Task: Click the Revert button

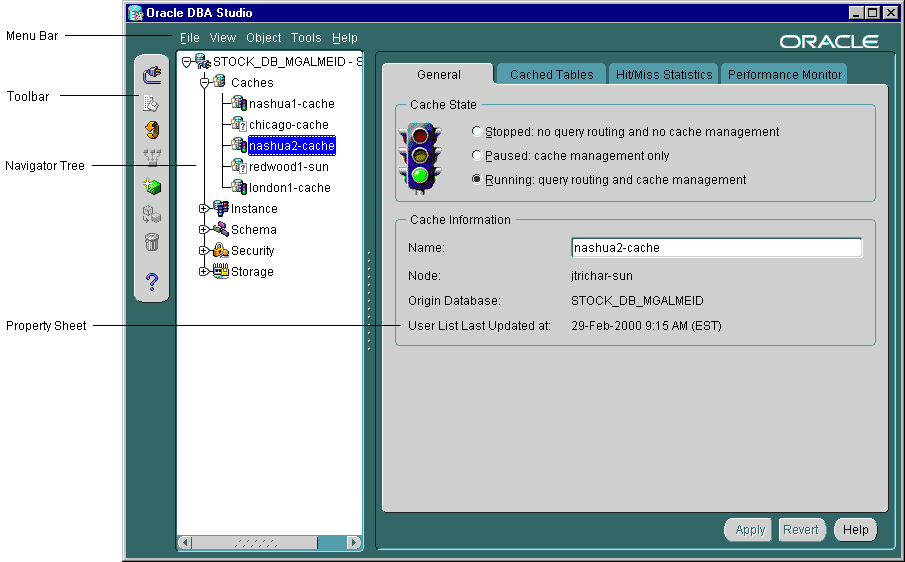Action: 802,530
